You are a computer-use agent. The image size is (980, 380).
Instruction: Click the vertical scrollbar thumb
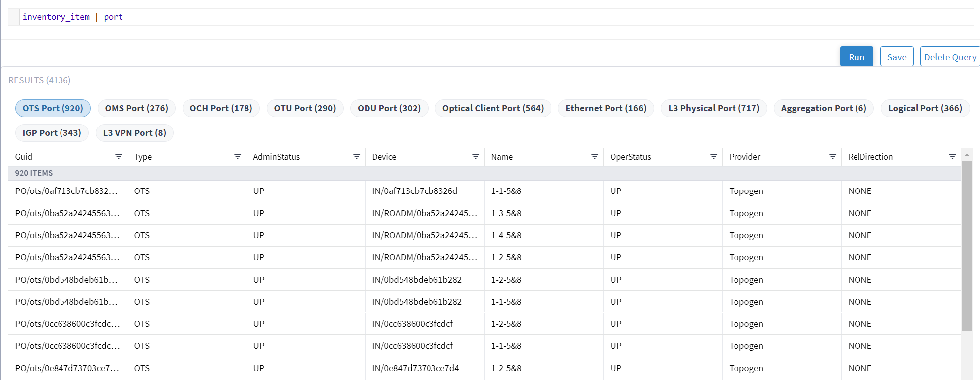(967, 246)
